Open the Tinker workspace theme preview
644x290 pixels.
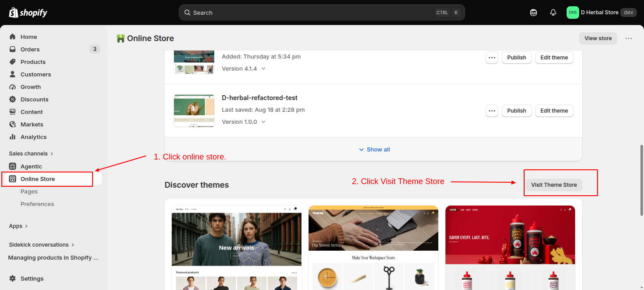(373, 248)
